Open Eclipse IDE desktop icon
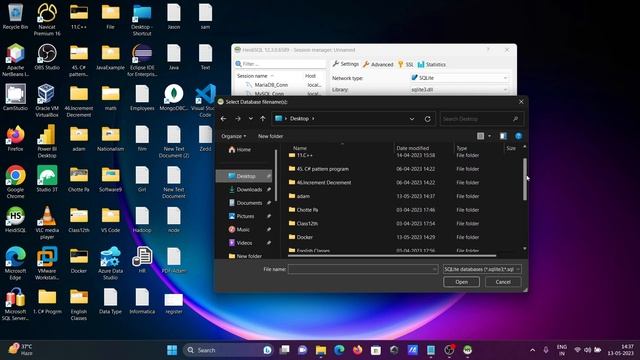The image size is (640, 360). [142, 60]
